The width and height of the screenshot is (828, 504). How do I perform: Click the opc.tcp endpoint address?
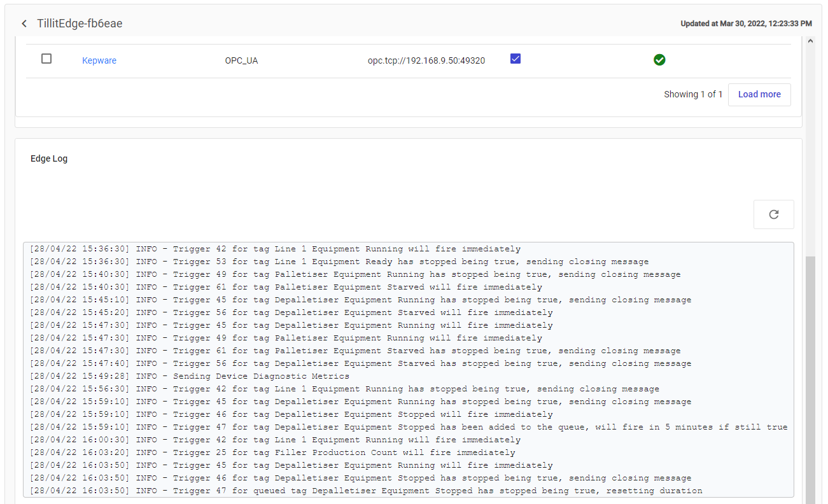[x=426, y=60]
